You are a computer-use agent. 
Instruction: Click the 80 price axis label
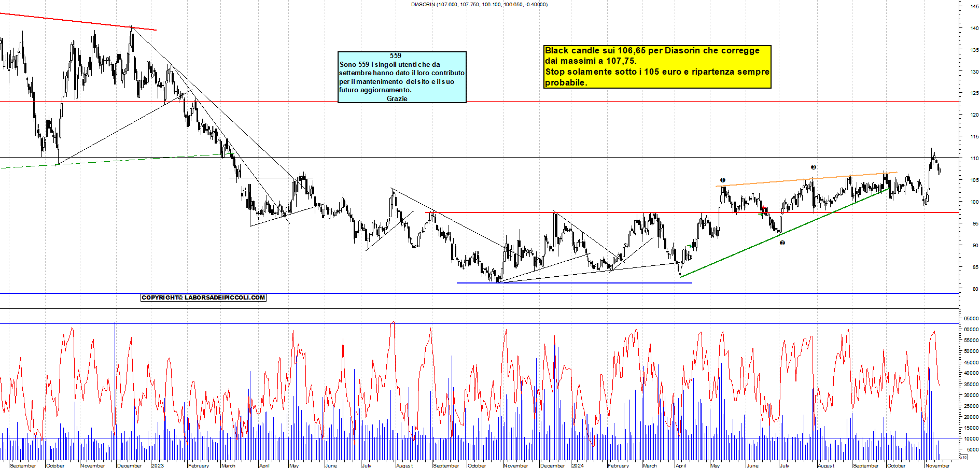(975, 289)
